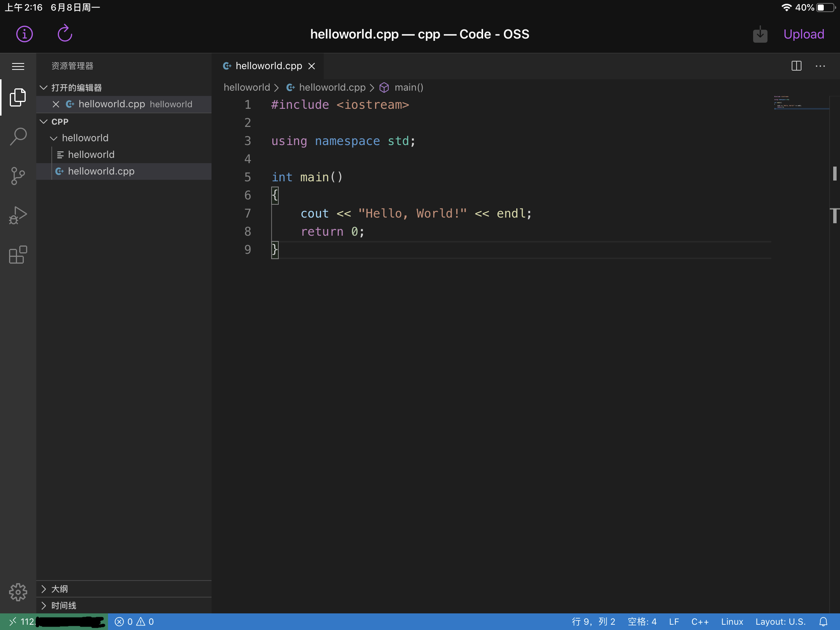Split the editor to the right
840x630 pixels.
[796, 66]
